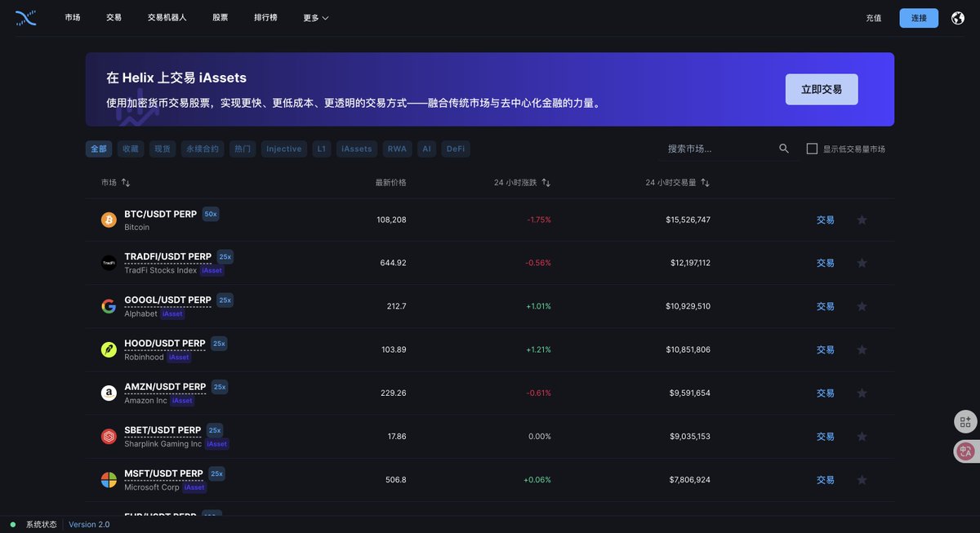The width and height of the screenshot is (980, 533).
Task: Open the 股票 nav item
Action: click(x=220, y=18)
